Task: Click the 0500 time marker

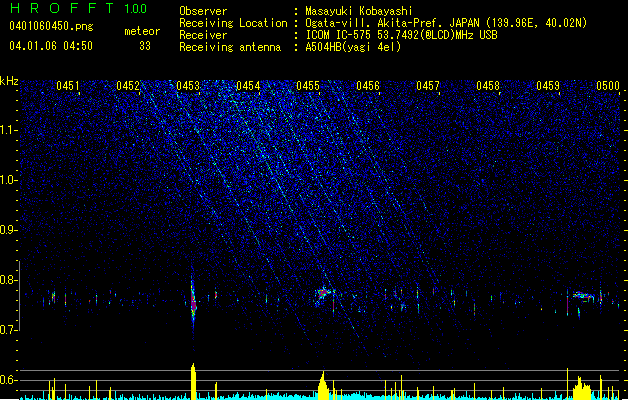Action: [608, 85]
